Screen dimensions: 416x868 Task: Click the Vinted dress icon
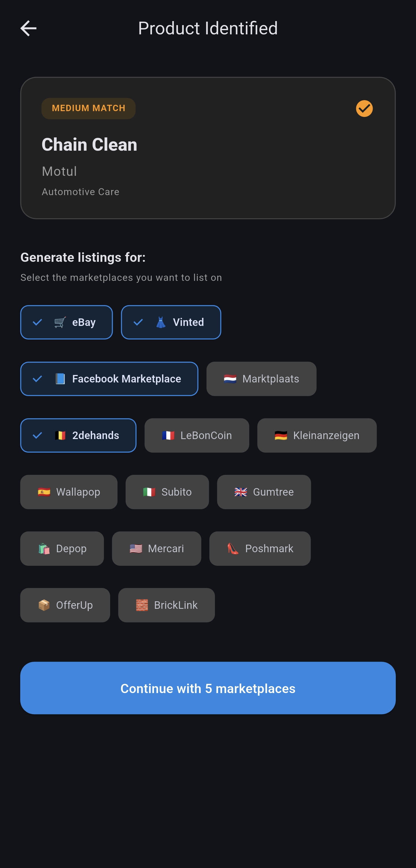pos(161,322)
